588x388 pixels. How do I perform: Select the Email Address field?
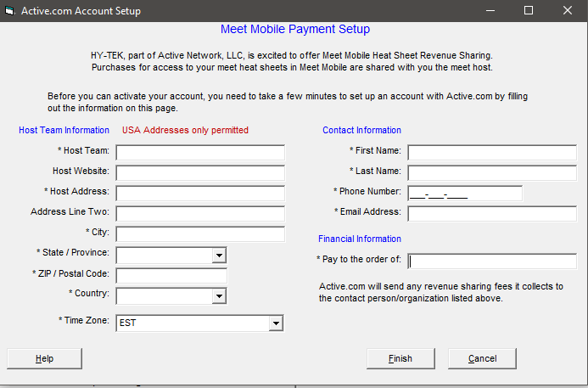point(492,213)
